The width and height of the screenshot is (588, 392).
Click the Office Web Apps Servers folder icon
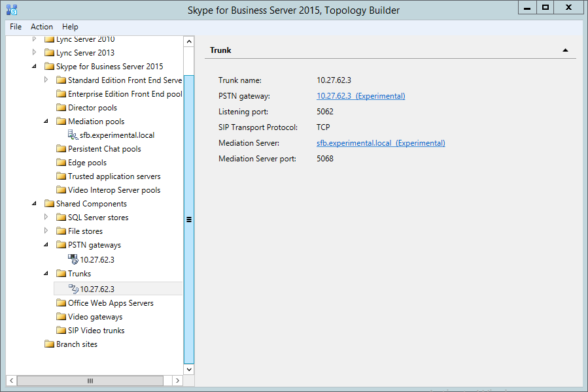[61, 303]
